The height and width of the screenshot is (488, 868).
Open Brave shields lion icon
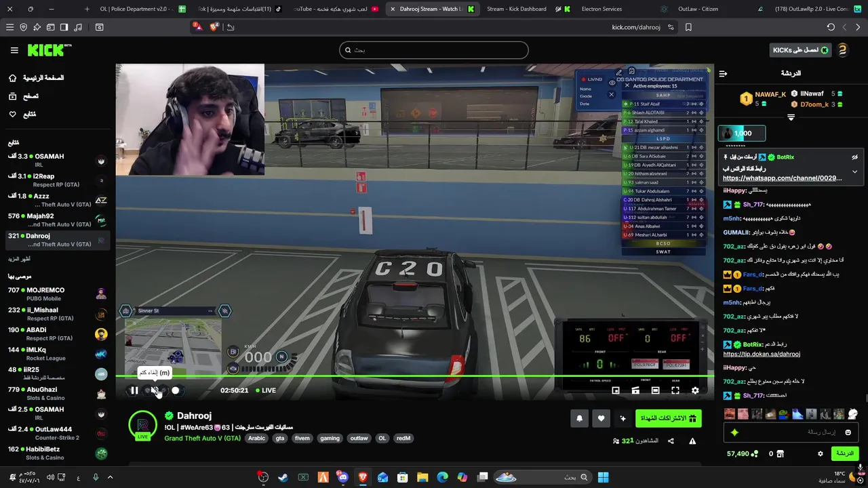pyautogui.click(x=214, y=27)
